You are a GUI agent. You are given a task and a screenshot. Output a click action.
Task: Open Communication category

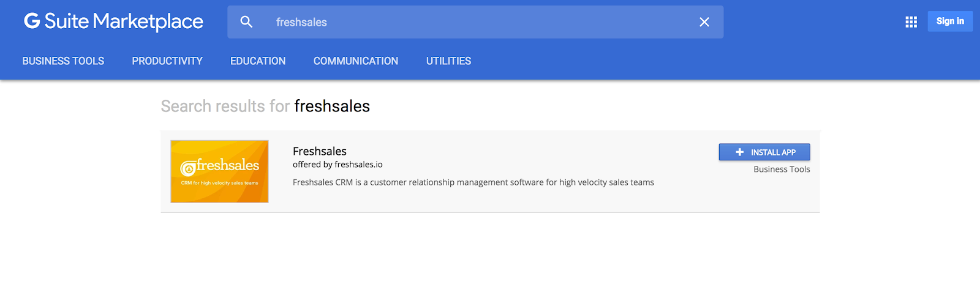(x=356, y=61)
